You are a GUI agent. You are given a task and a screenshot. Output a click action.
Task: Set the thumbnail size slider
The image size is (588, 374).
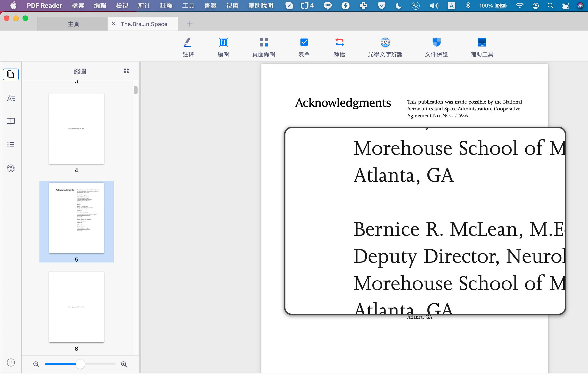coord(80,364)
